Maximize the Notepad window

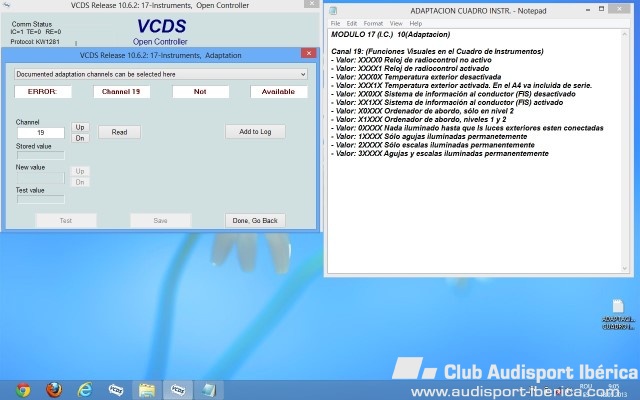(x=601, y=9)
